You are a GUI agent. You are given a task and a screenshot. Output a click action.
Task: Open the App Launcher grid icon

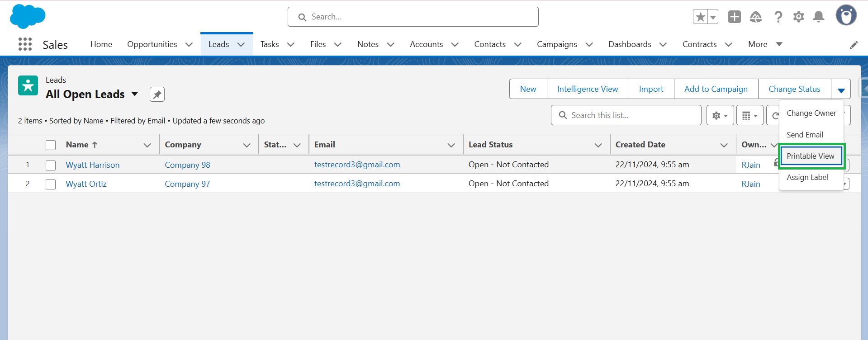coord(25,44)
